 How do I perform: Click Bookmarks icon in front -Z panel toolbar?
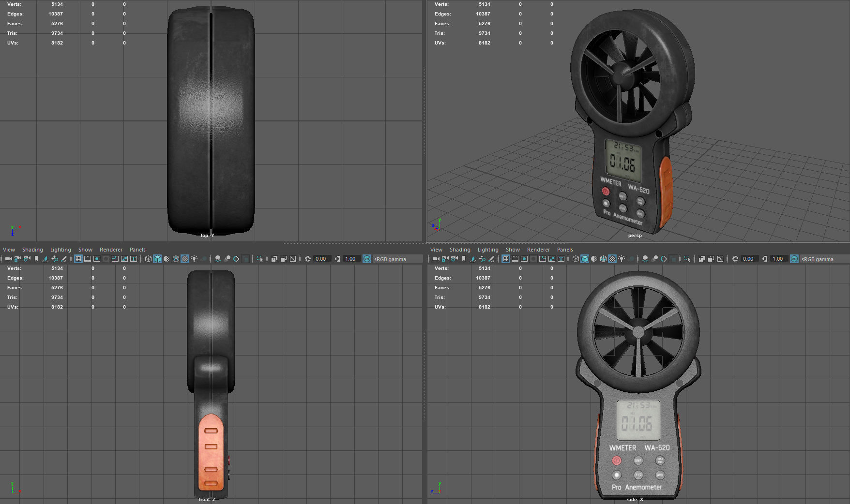click(36, 259)
